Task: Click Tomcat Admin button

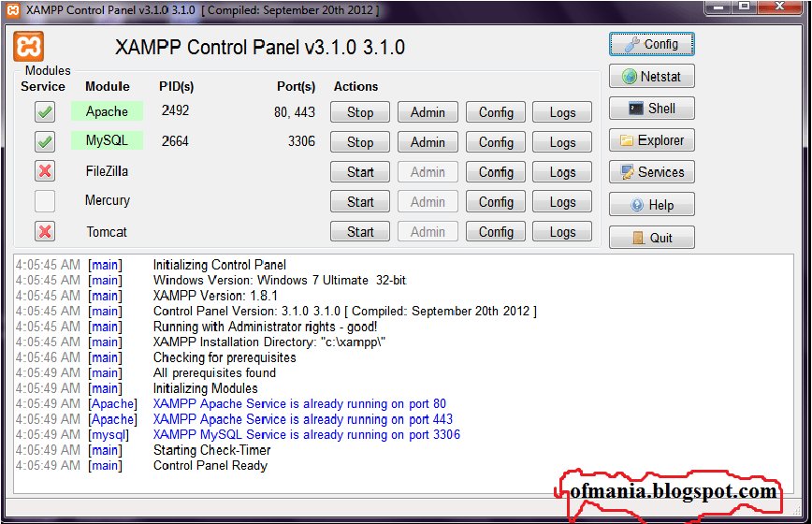Action: [x=428, y=232]
